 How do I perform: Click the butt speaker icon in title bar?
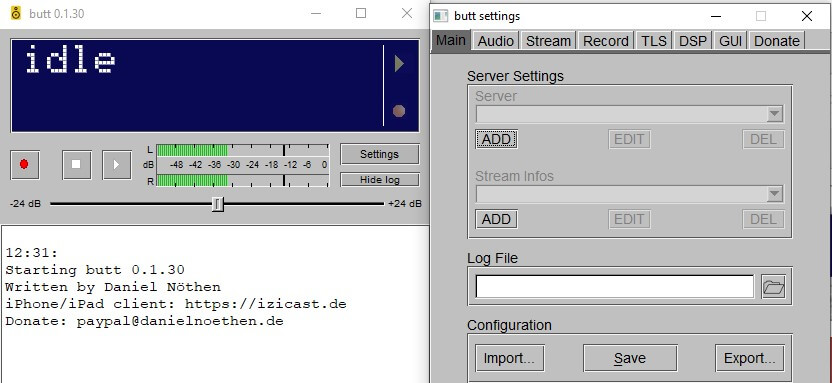coord(16,13)
